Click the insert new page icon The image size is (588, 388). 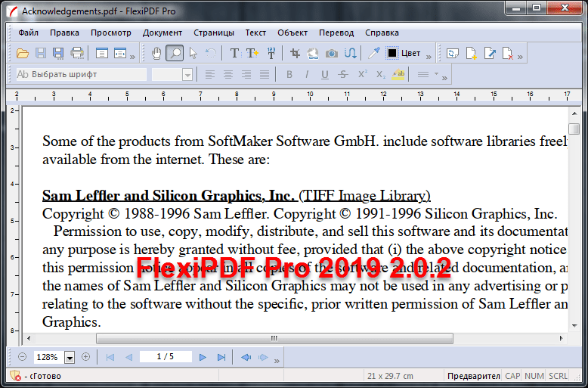click(472, 53)
